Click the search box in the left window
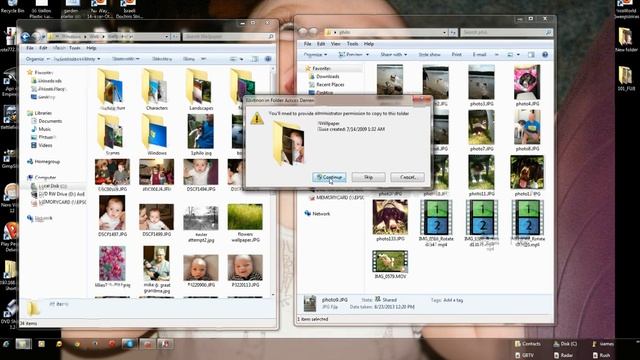640x360 pixels. coord(228,37)
